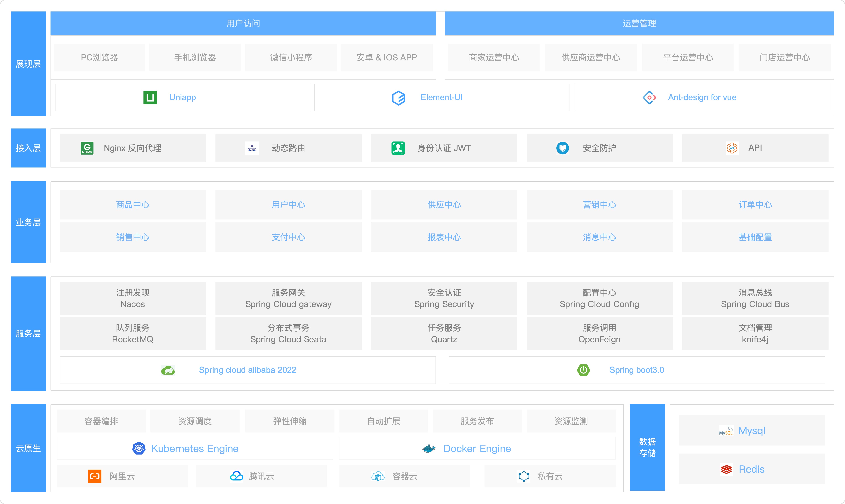Click the 消息总线 Spring Cloud Bus box
This screenshot has width=845, height=504.
pyautogui.click(x=755, y=298)
